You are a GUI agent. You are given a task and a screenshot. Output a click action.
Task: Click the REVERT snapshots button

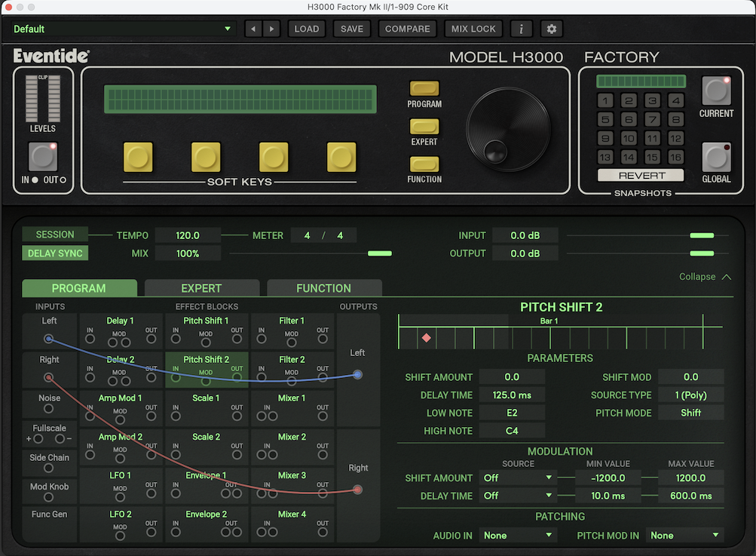point(641,175)
